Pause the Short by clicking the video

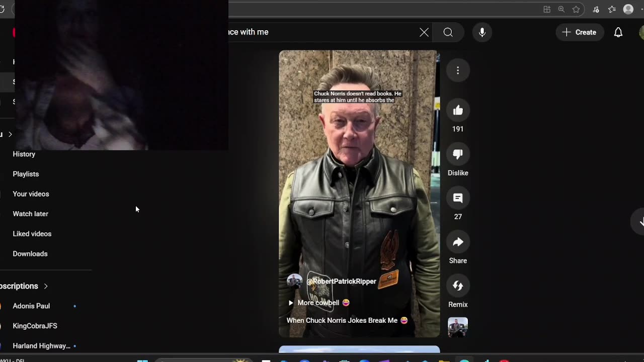pyautogui.click(x=359, y=194)
